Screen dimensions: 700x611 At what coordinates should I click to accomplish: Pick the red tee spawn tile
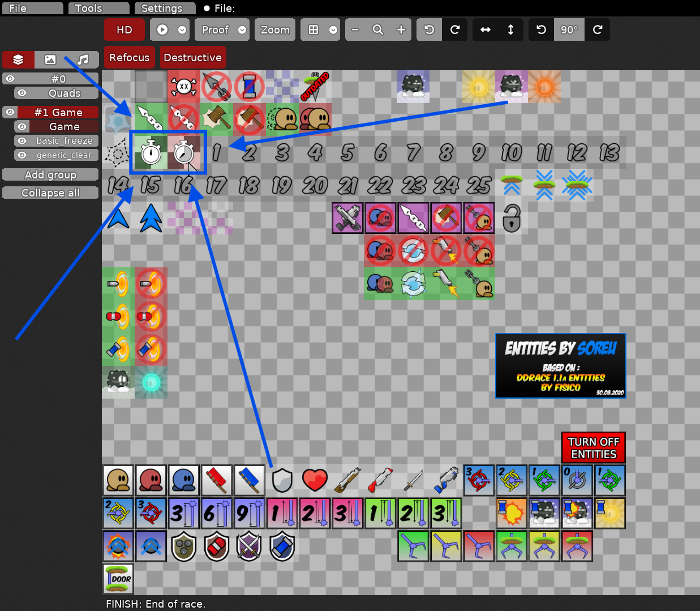151,481
